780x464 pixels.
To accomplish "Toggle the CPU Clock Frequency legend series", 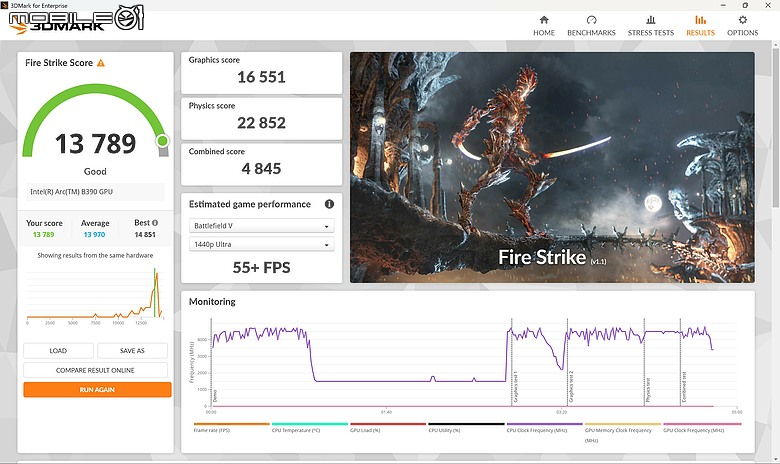I will point(544,428).
